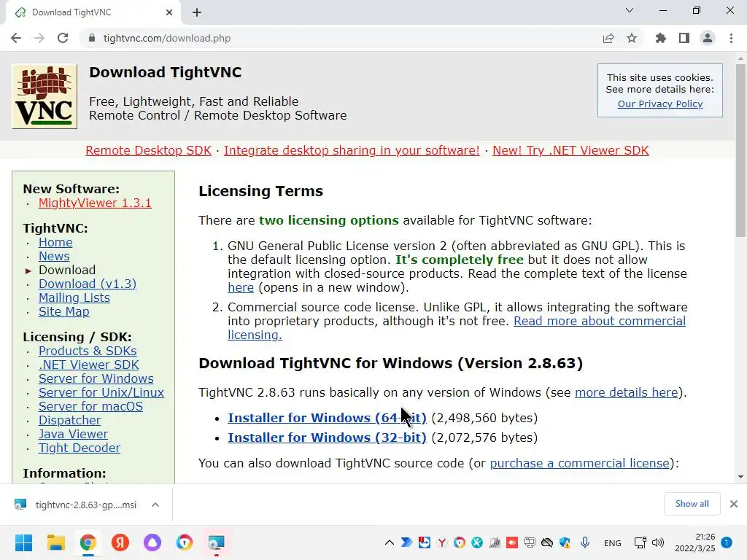
Task: Share this page via the share icon
Action: [x=608, y=38]
